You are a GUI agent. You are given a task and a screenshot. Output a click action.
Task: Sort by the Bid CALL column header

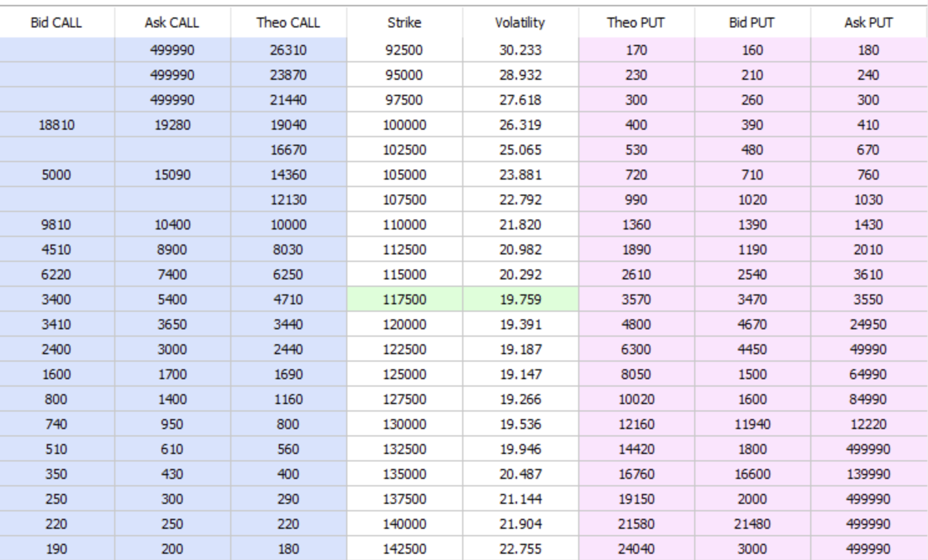(x=56, y=23)
